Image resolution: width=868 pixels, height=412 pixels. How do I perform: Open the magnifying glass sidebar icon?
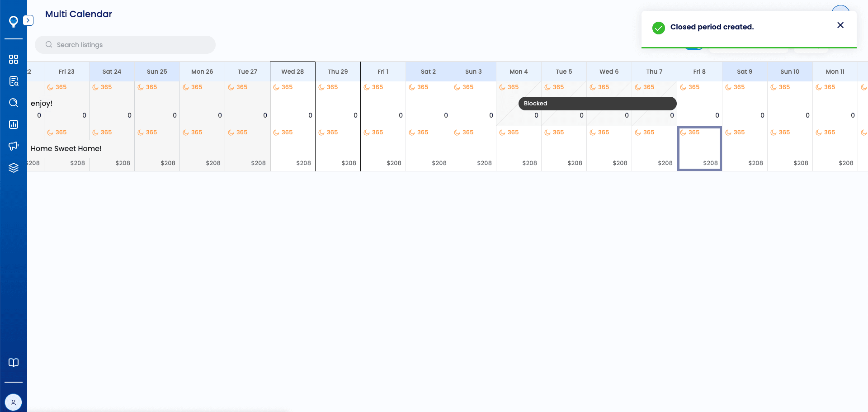(x=14, y=103)
